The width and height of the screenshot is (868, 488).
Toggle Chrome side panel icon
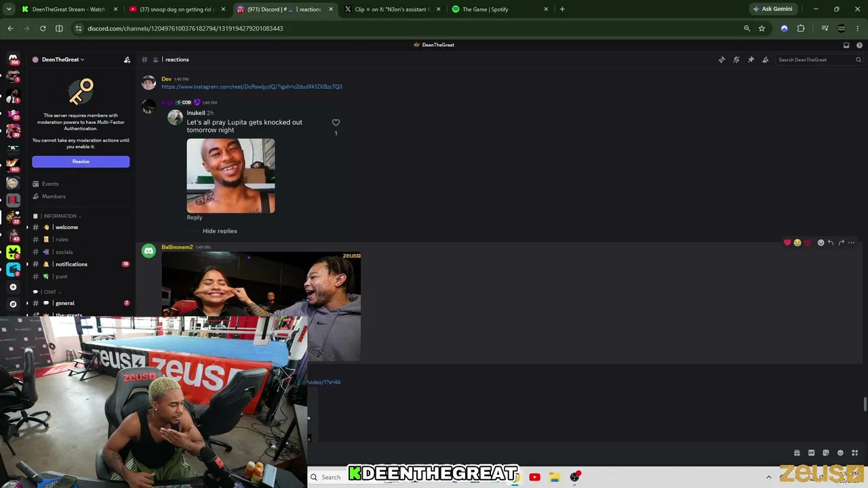point(59,28)
